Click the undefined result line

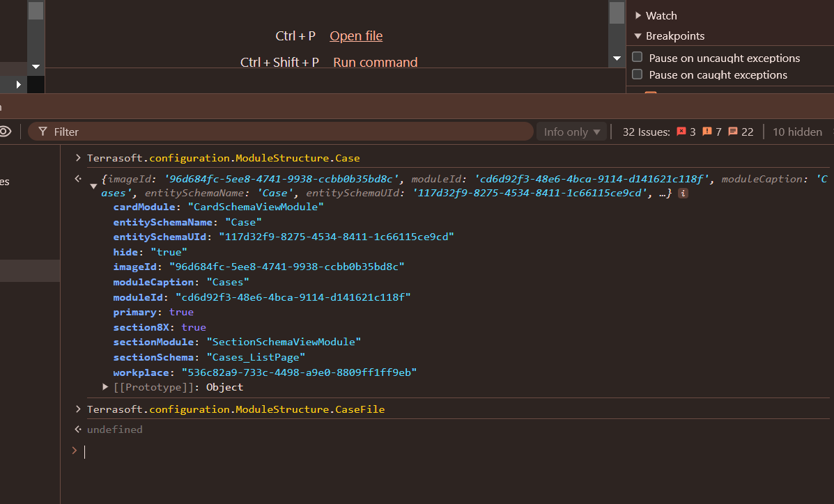115,429
